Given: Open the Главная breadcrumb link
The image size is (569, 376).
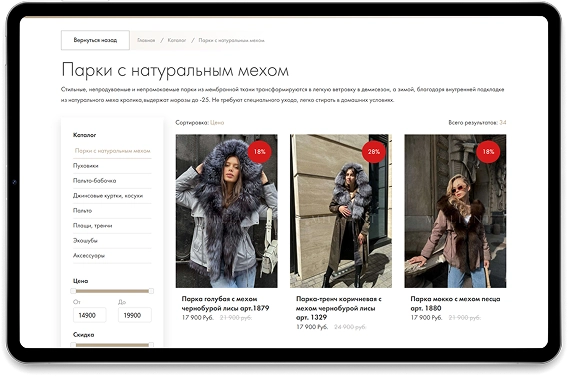Looking at the screenshot, I should [146, 40].
